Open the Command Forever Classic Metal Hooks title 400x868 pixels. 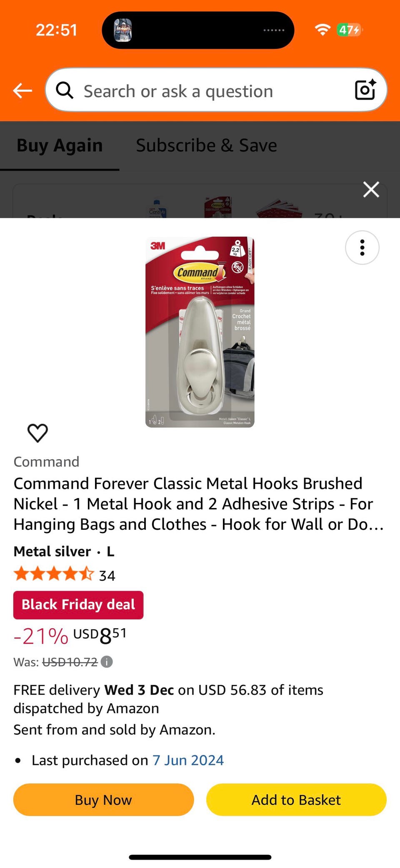point(199,504)
